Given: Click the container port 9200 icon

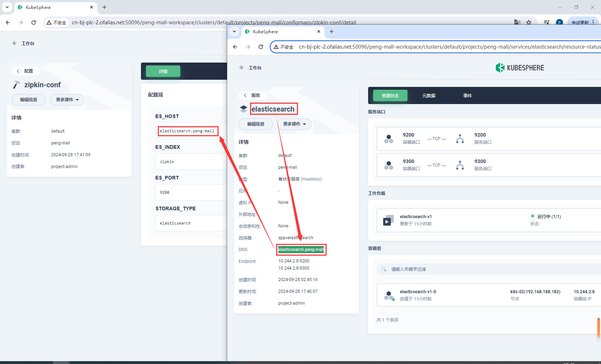Looking at the screenshot, I should click(x=389, y=139).
